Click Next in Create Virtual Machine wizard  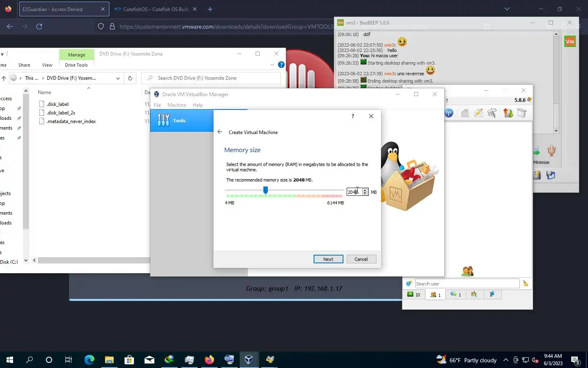[328, 259]
